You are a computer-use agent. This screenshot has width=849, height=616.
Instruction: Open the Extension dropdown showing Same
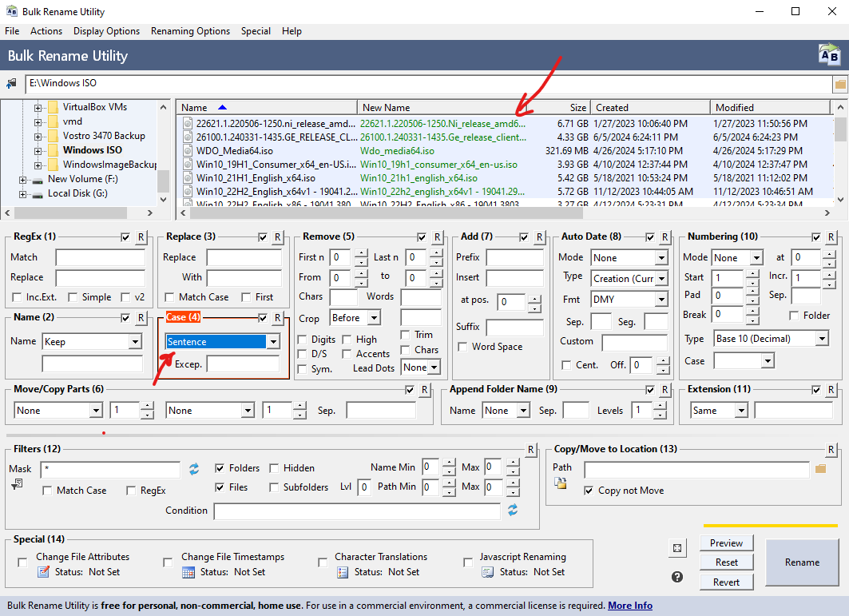point(740,411)
